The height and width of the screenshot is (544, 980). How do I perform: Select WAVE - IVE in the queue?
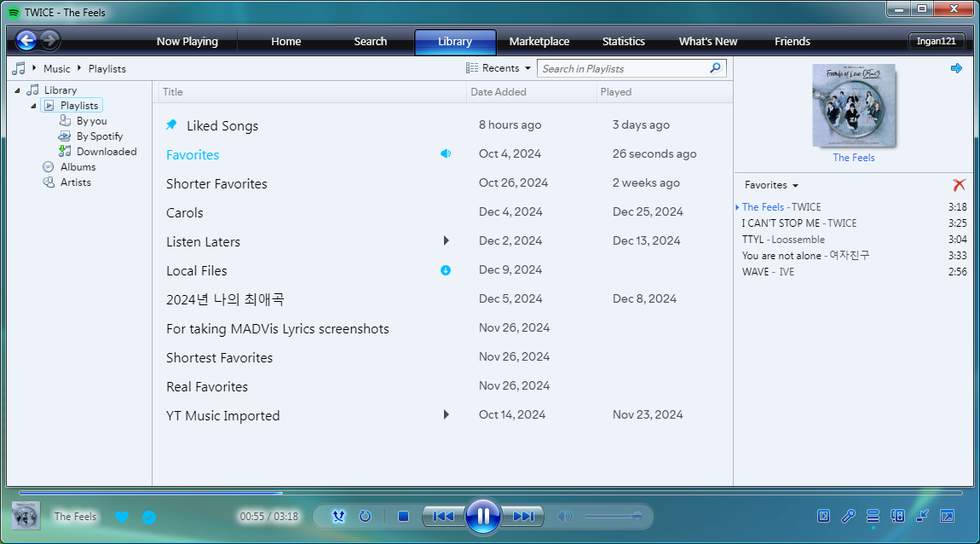(854, 272)
